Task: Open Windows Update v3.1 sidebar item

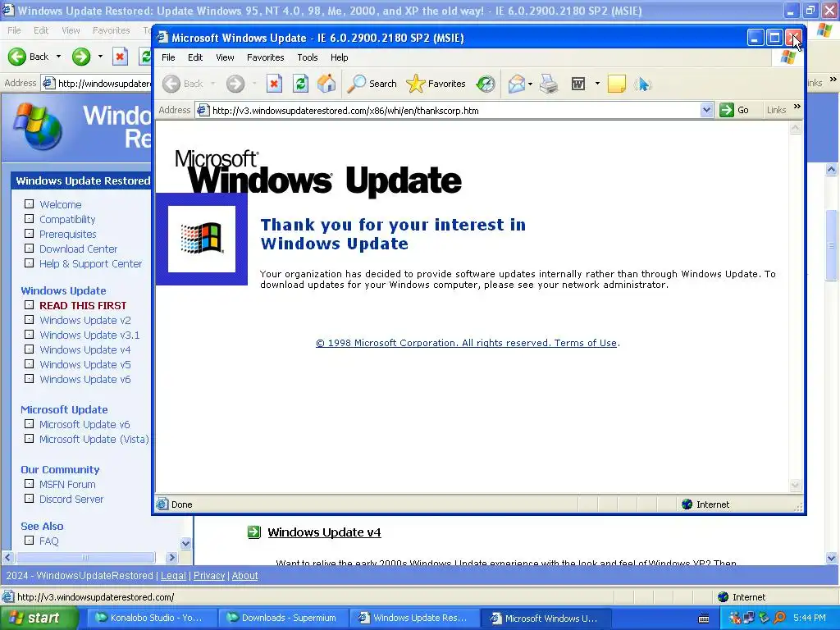Action: (89, 335)
